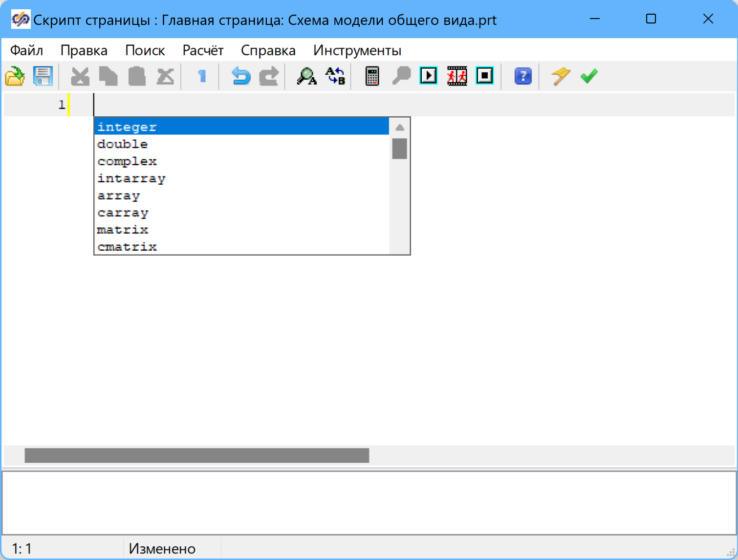The height and width of the screenshot is (560, 738).
Task: Click the save floppy disk icon
Action: [x=43, y=76]
